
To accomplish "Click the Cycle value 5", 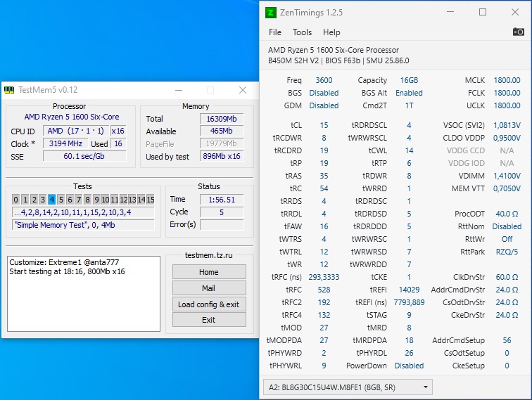I will coord(222,212).
